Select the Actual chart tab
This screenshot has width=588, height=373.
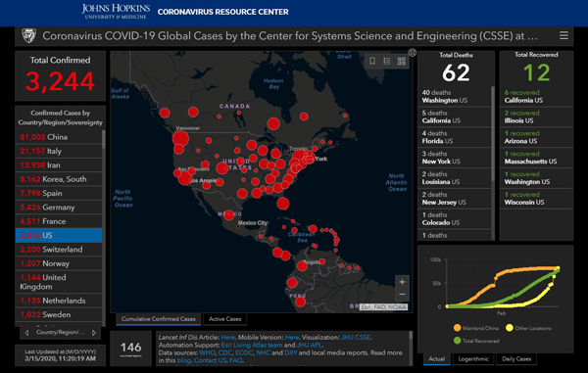coord(437,358)
